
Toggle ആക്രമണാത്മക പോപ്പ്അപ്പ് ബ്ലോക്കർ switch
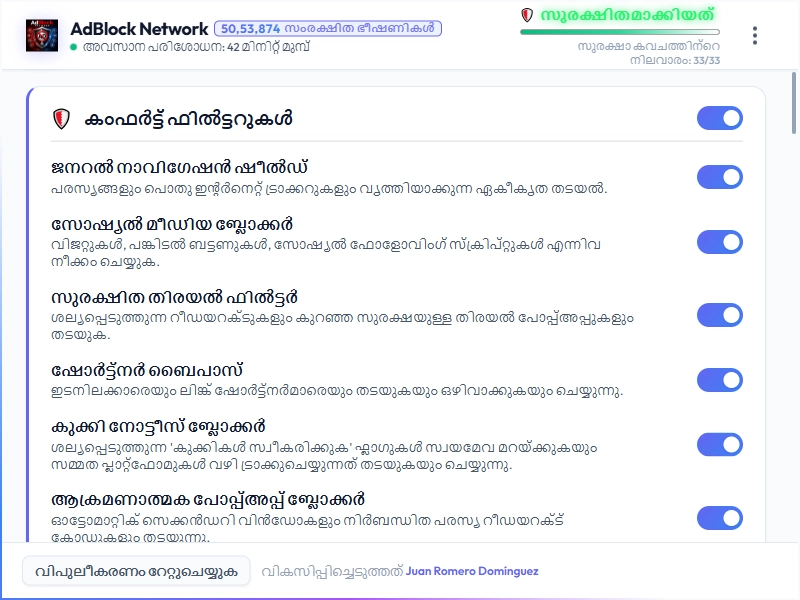(719, 518)
